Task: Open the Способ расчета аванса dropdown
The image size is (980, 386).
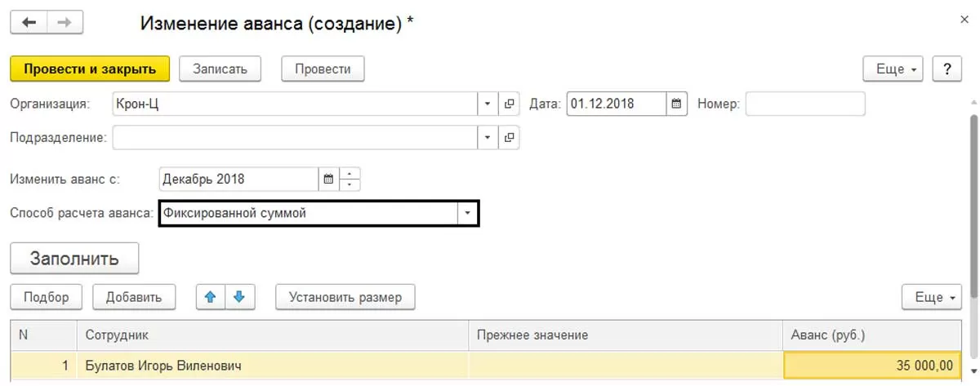Action: [467, 213]
